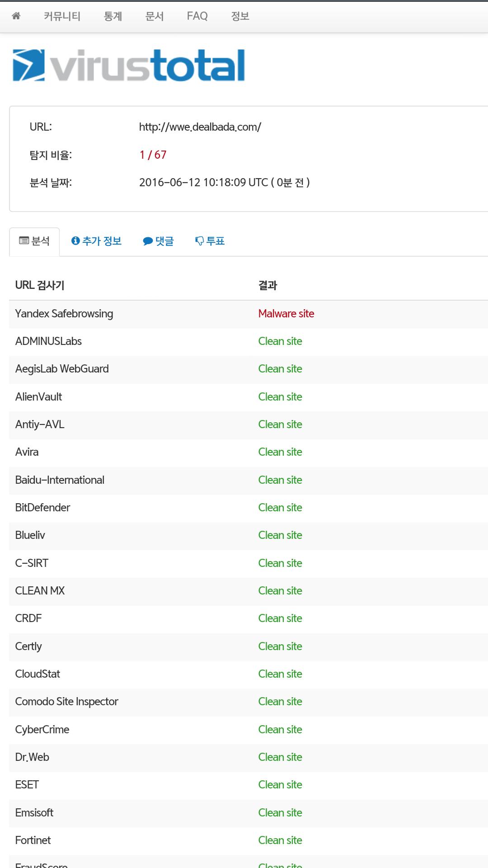Click the 1 / 67 detection ratio
This screenshot has width=488, height=868.
click(153, 155)
